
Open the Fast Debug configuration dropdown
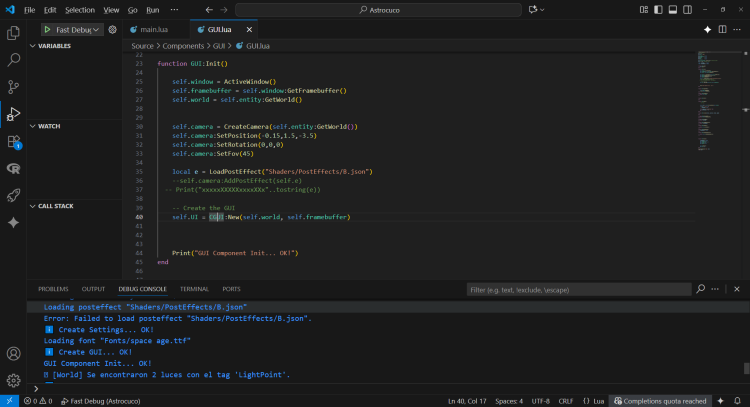click(74, 30)
